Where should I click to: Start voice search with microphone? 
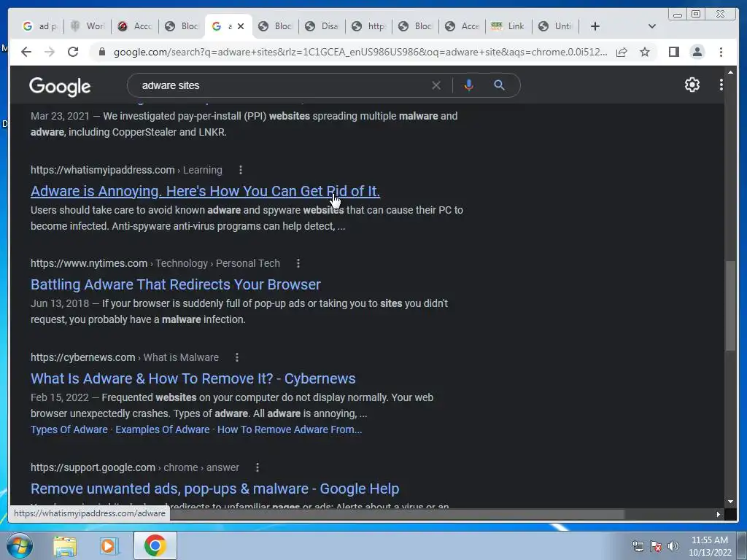[x=469, y=85]
